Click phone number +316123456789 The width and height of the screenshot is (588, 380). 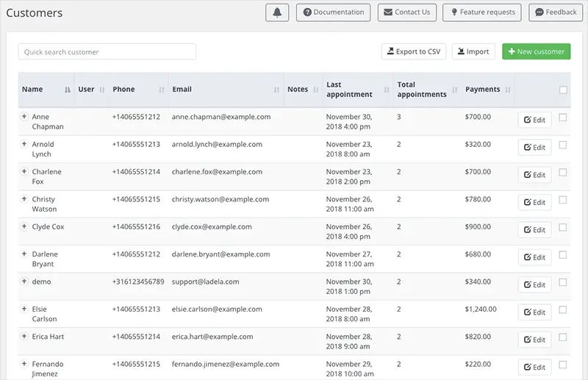point(138,282)
